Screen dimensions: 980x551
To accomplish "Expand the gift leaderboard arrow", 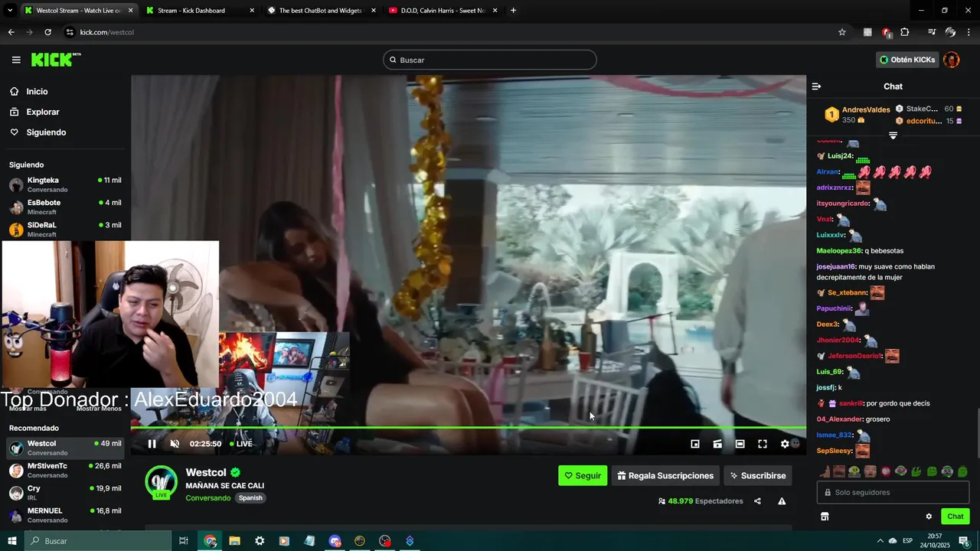I will (x=893, y=135).
